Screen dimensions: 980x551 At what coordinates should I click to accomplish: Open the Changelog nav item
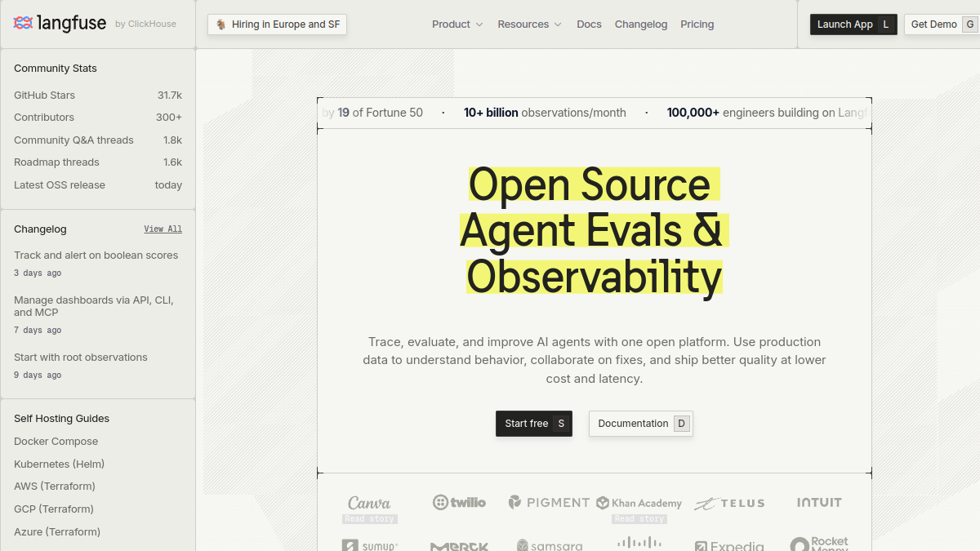click(641, 24)
